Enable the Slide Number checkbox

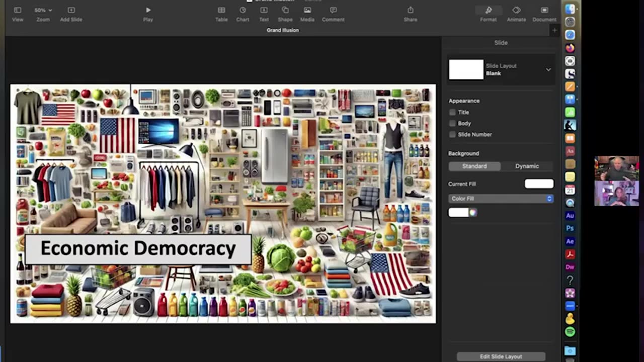(452, 134)
